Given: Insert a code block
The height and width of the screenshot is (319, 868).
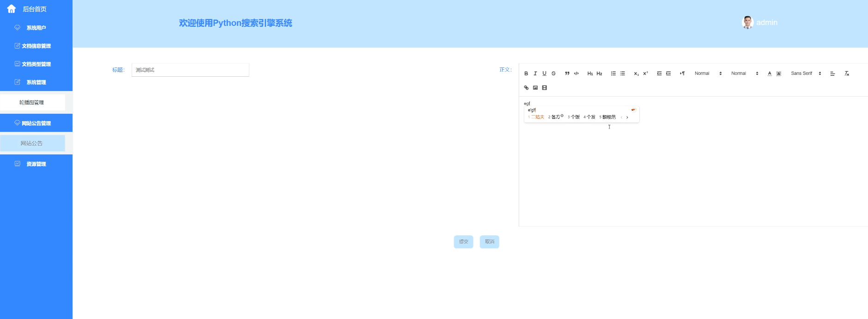Looking at the screenshot, I should (x=577, y=74).
